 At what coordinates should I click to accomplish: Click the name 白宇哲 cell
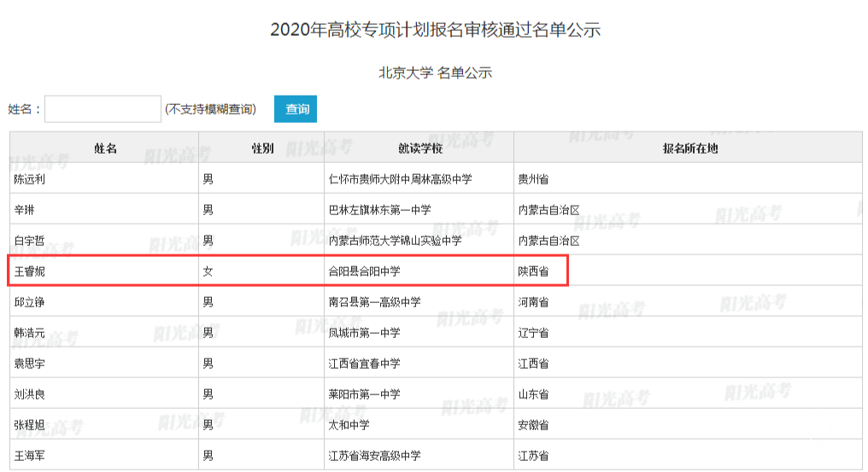[30, 241]
